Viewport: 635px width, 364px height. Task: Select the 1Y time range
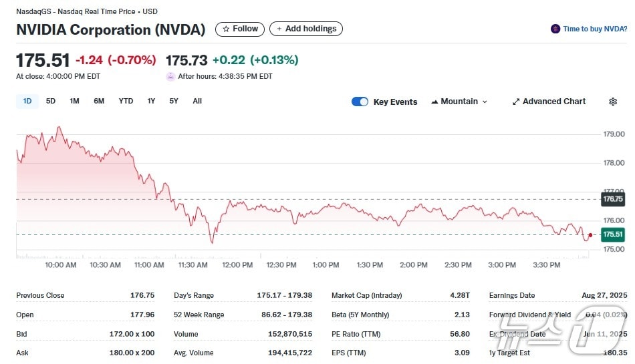tap(151, 101)
